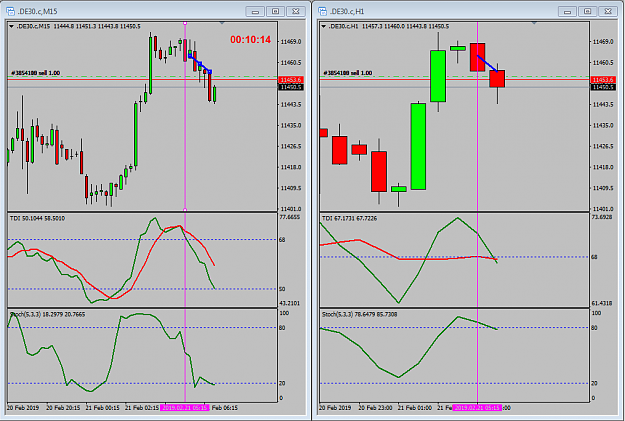Viewport: 625px width, 421px height.
Task: Click the 21 Feb 02:15 time label on M15 axis
Action: (x=142, y=408)
